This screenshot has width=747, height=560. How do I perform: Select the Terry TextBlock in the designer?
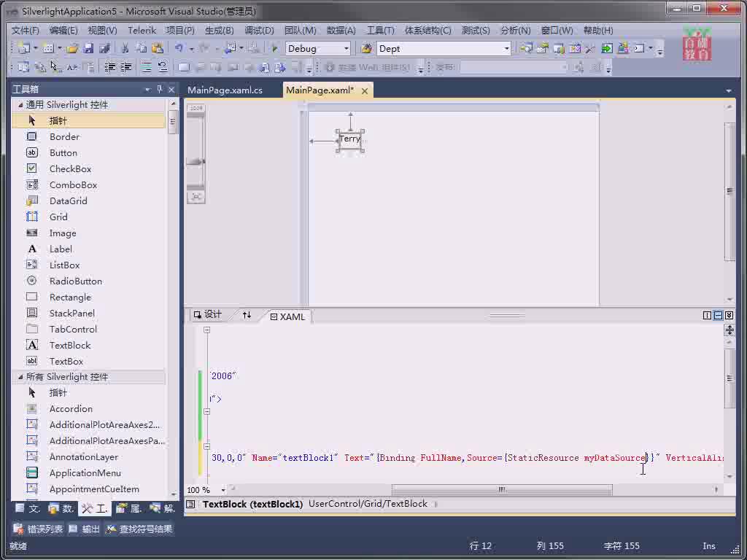coord(350,139)
